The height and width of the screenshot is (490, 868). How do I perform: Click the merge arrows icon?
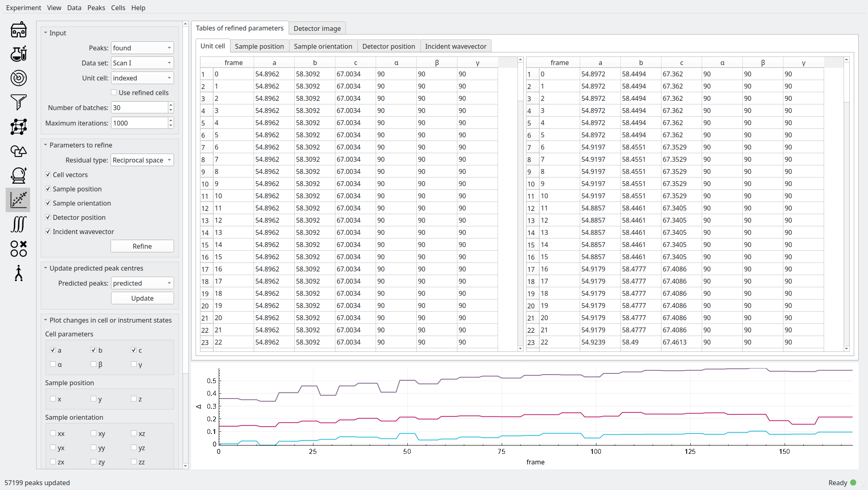click(18, 273)
